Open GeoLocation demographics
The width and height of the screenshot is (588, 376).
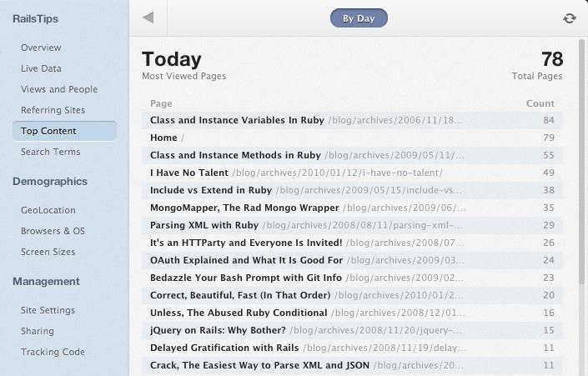tap(48, 210)
